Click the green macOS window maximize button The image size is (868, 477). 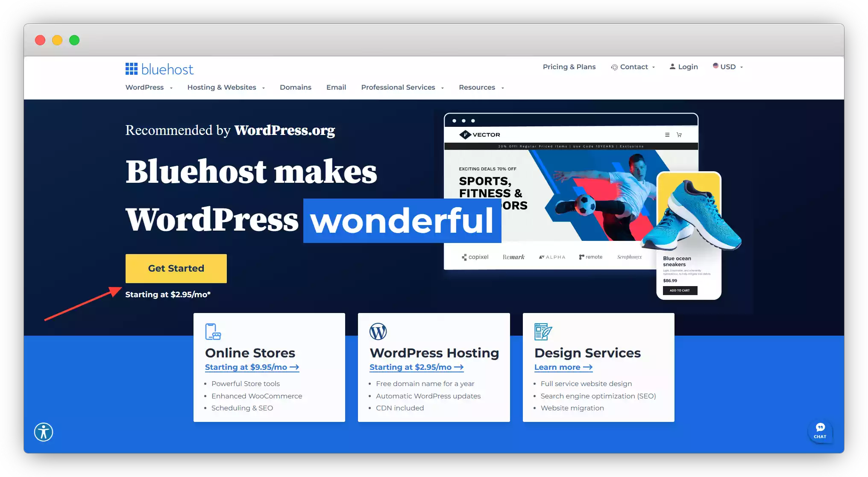click(74, 40)
